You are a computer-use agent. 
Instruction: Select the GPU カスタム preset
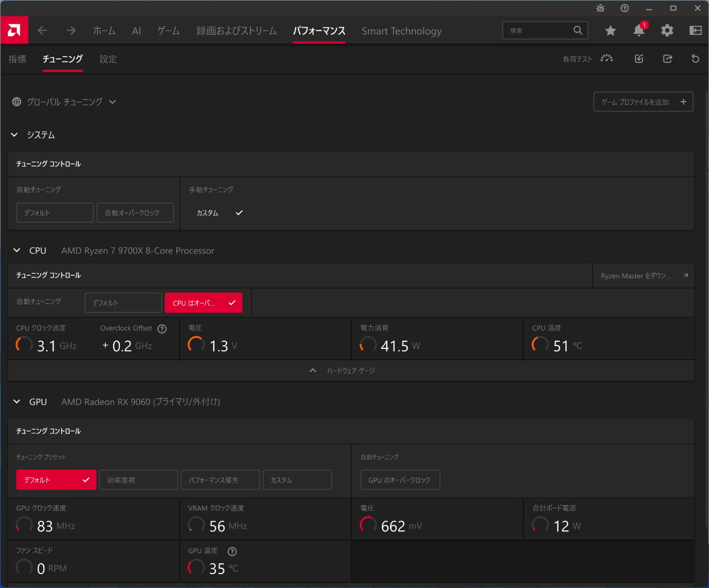click(297, 480)
